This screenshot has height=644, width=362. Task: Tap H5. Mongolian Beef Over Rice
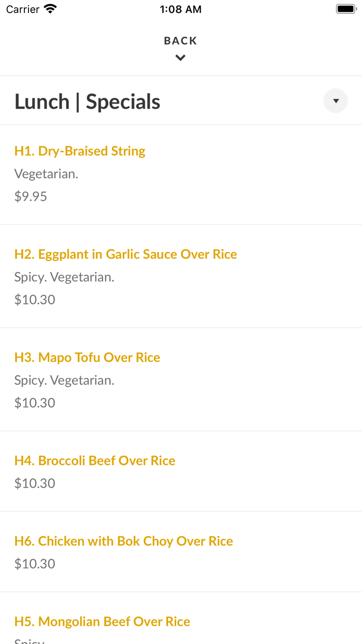(x=102, y=621)
